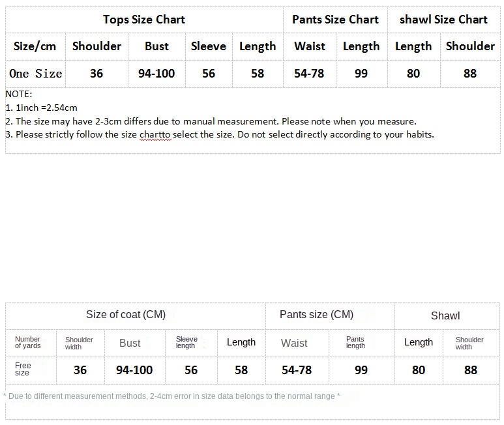The image size is (504, 425).
Task: Select the 88 shawl shoulder value in lower table
Action: [471, 370]
